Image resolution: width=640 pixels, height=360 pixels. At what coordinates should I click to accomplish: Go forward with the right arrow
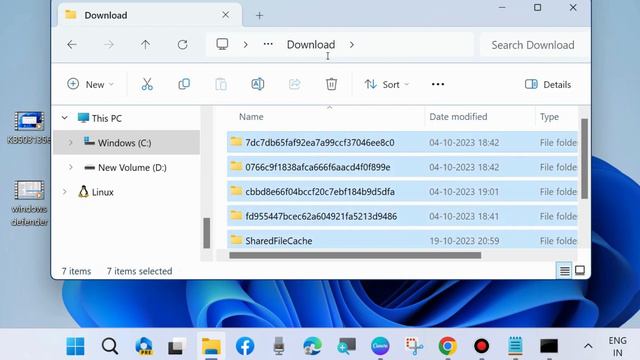coord(109,44)
